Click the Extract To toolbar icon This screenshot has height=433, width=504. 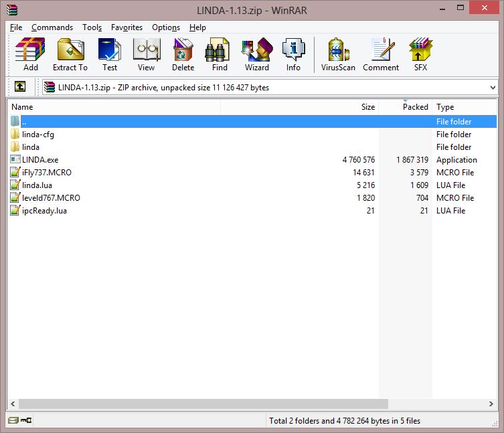coord(70,54)
